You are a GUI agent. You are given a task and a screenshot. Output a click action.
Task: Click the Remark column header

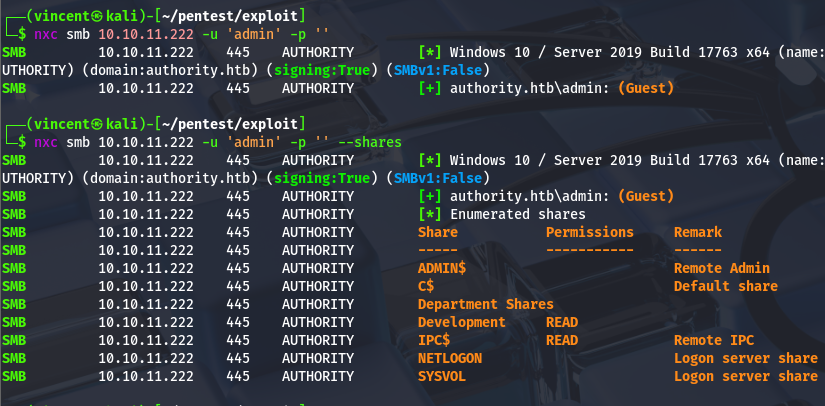698,232
